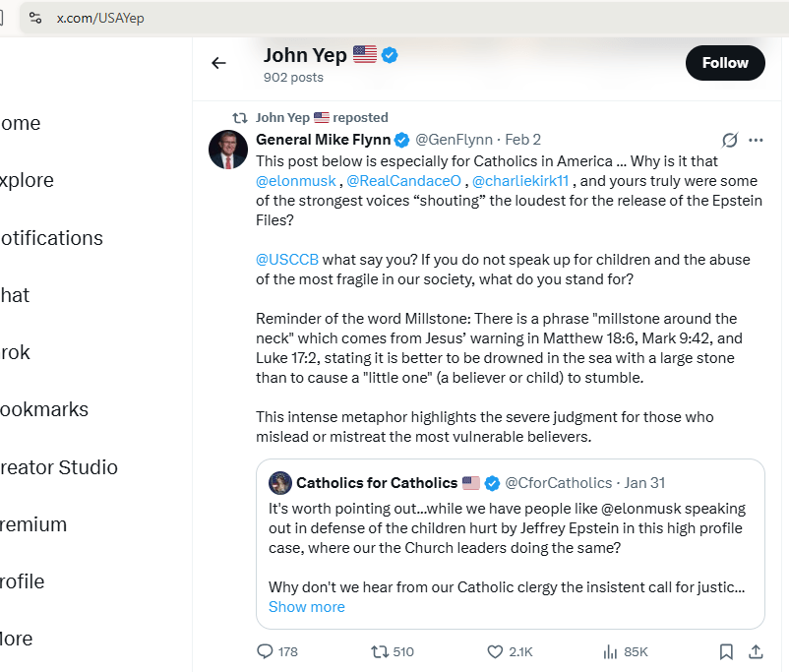Click the reply icon with 178

point(265,651)
